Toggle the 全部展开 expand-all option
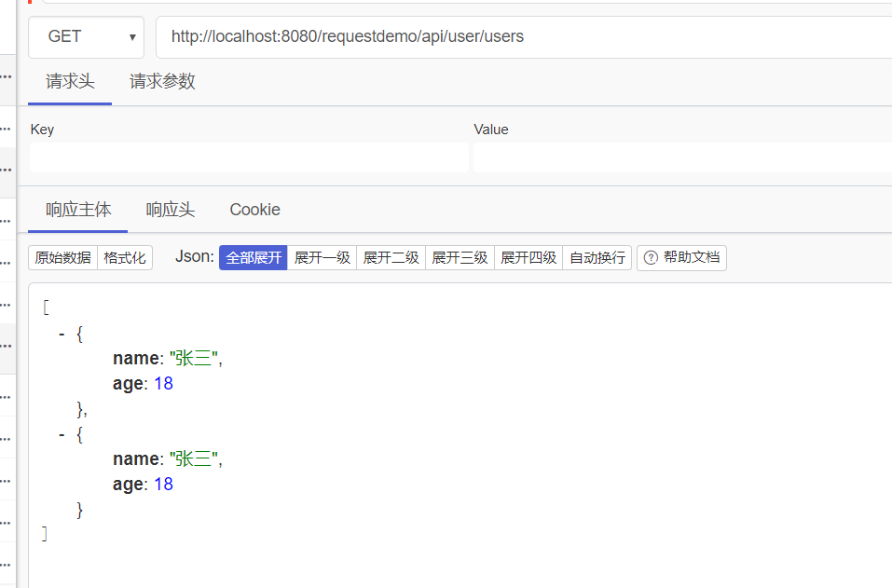 (x=252, y=257)
